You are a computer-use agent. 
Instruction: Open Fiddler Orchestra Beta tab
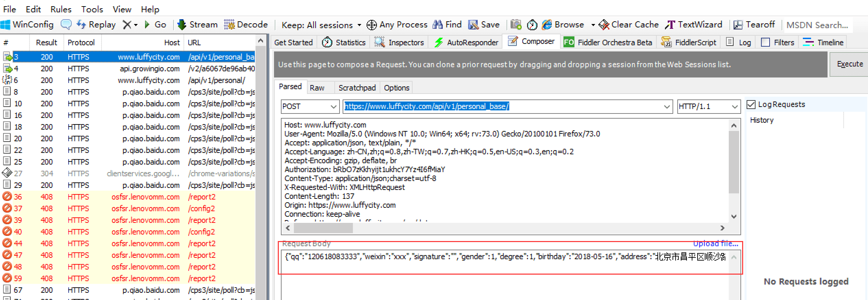click(608, 43)
